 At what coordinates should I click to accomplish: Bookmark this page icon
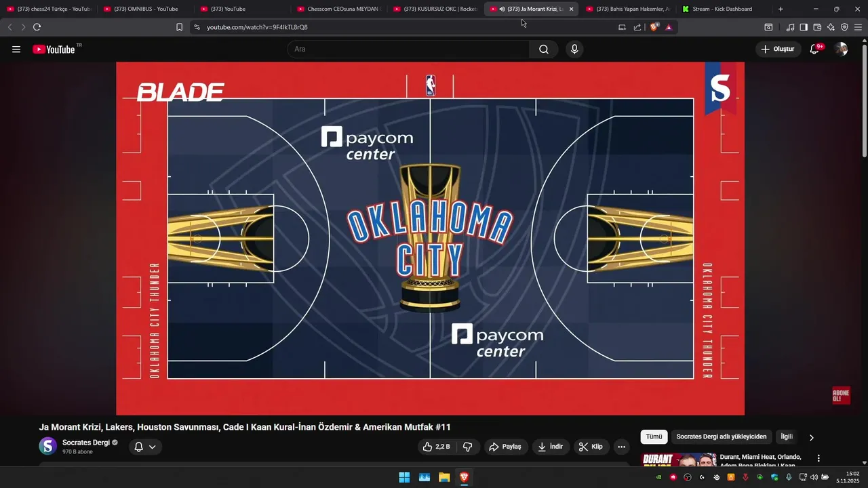pyautogui.click(x=179, y=27)
